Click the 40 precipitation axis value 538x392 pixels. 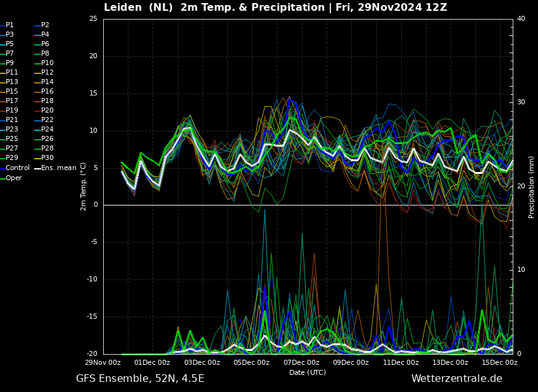coord(521,19)
